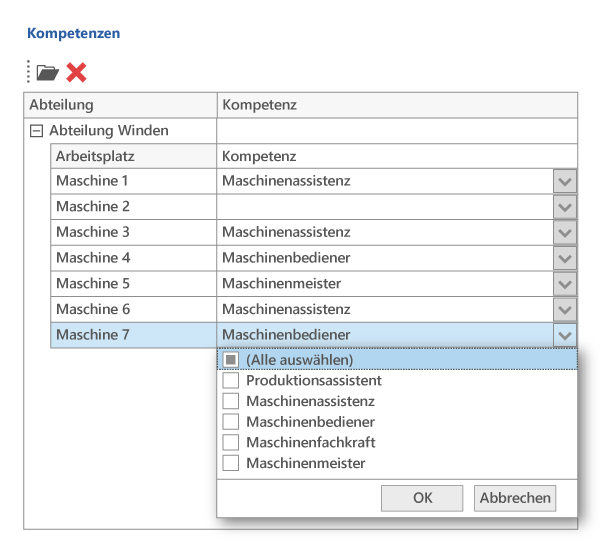Confirm the selection with OK
Image resolution: width=600 pixels, height=557 pixels.
click(x=422, y=498)
